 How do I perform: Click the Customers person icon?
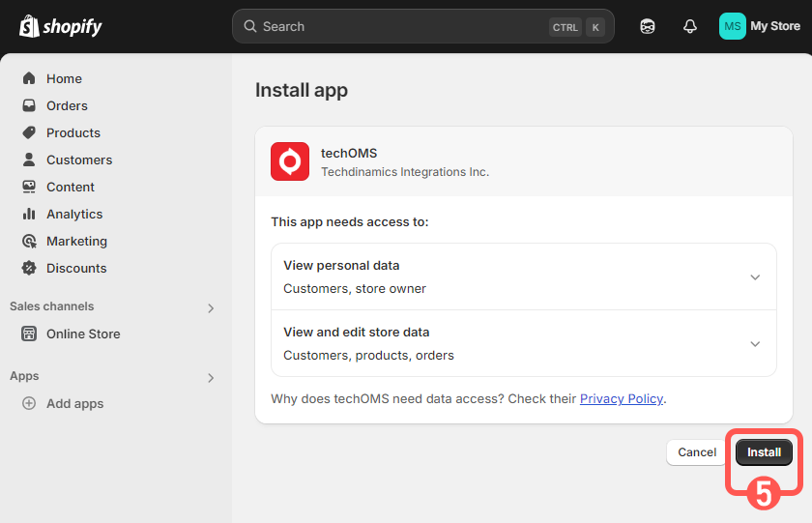29,160
